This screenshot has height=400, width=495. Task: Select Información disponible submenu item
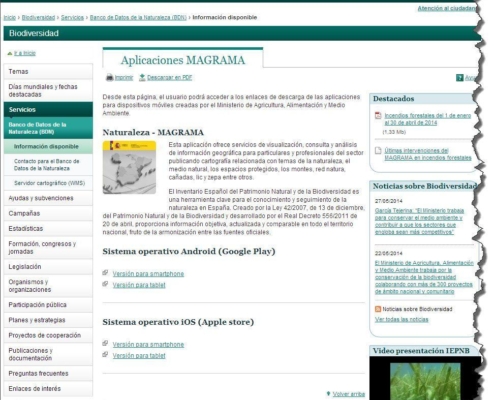coord(48,146)
